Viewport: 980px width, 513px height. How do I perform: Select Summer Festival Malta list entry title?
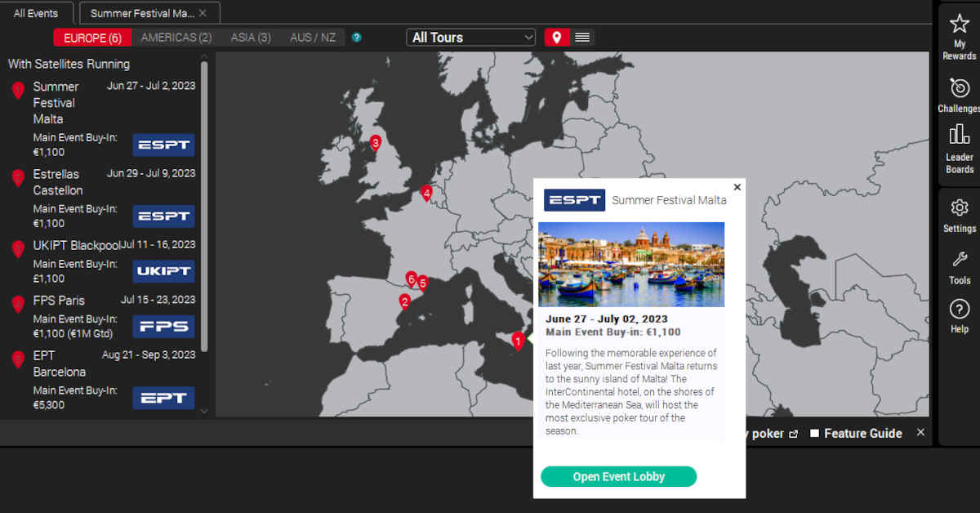click(x=56, y=103)
